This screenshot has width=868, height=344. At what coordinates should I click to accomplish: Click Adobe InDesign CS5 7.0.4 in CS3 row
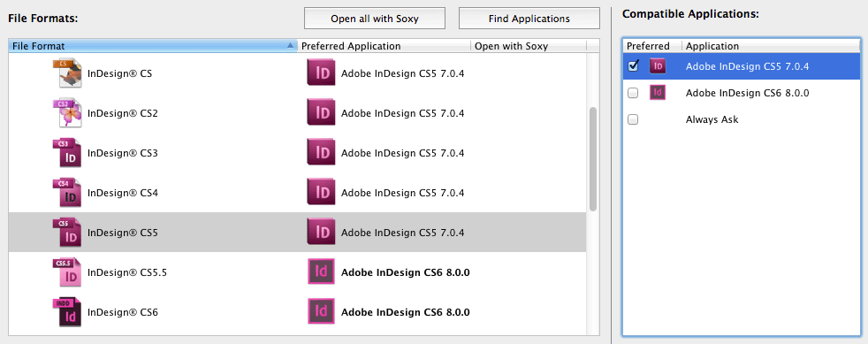(403, 154)
